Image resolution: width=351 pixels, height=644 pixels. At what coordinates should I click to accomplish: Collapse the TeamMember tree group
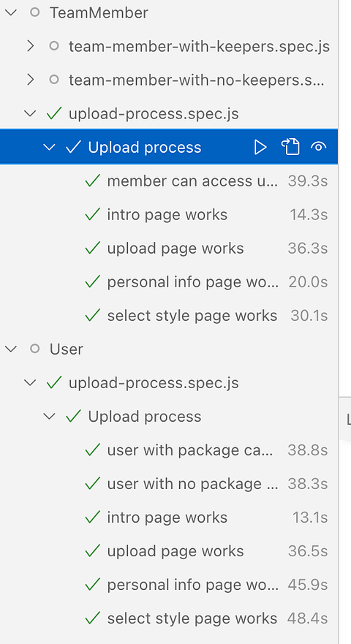pyautogui.click(x=10, y=12)
